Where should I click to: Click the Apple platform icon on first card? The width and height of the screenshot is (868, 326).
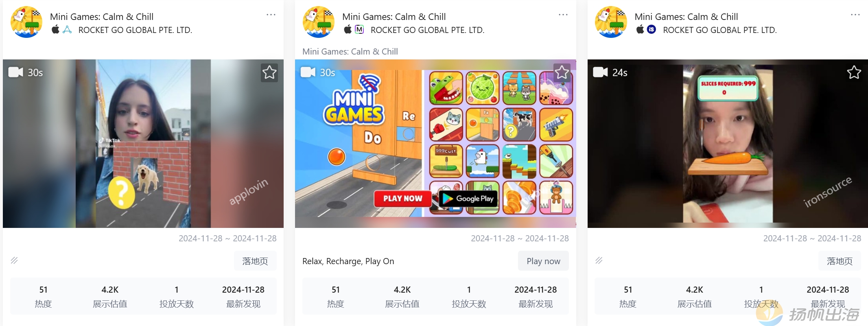pyautogui.click(x=55, y=29)
